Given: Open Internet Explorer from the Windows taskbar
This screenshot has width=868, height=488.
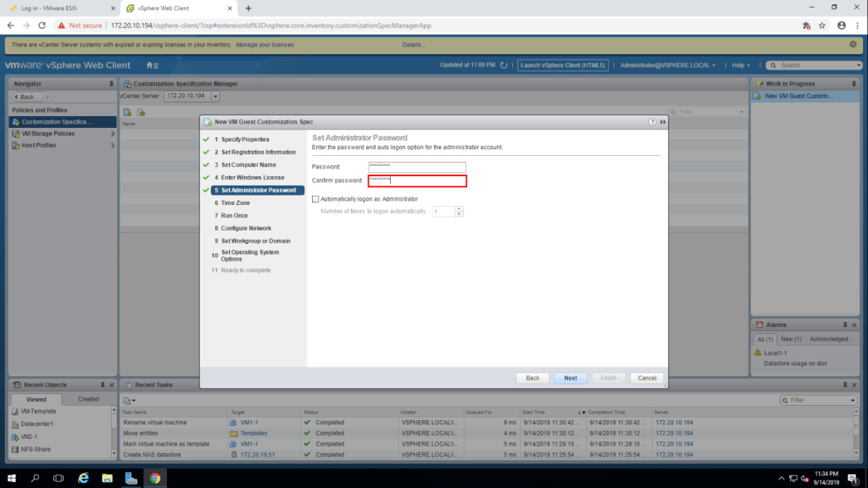Looking at the screenshot, I should pos(84,478).
